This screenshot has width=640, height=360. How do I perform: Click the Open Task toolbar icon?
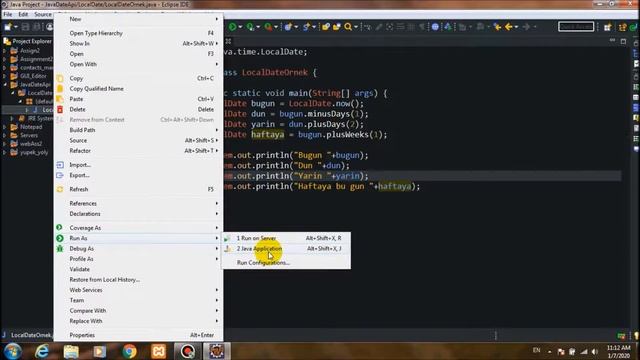point(336,27)
